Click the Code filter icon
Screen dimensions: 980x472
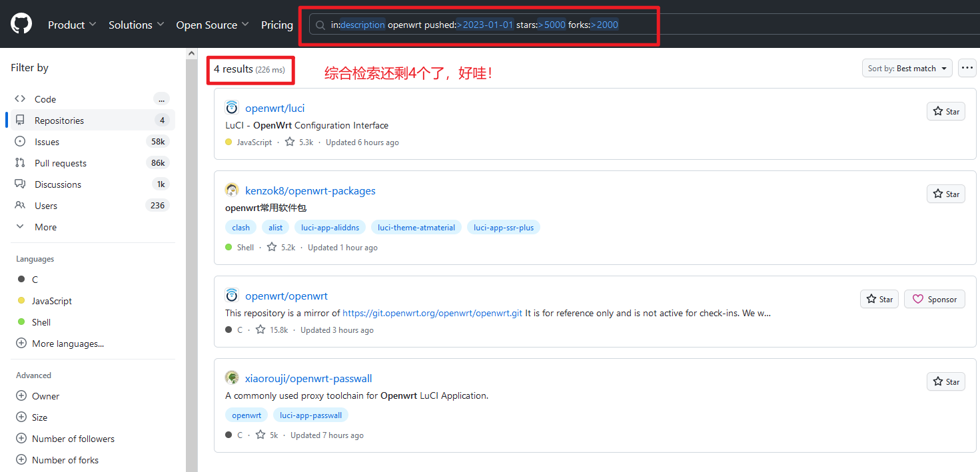click(x=20, y=99)
